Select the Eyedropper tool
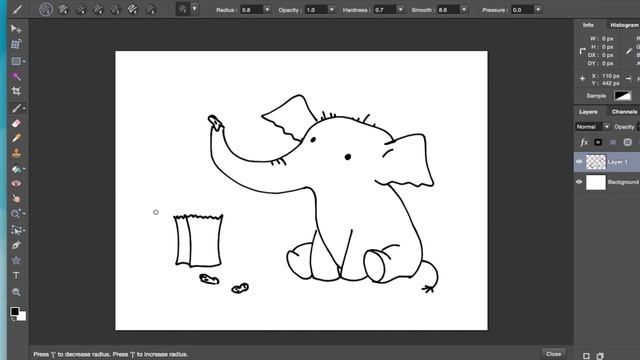The height and width of the screenshot is (360, 640). pyautogui.click(x=16, y=138)
